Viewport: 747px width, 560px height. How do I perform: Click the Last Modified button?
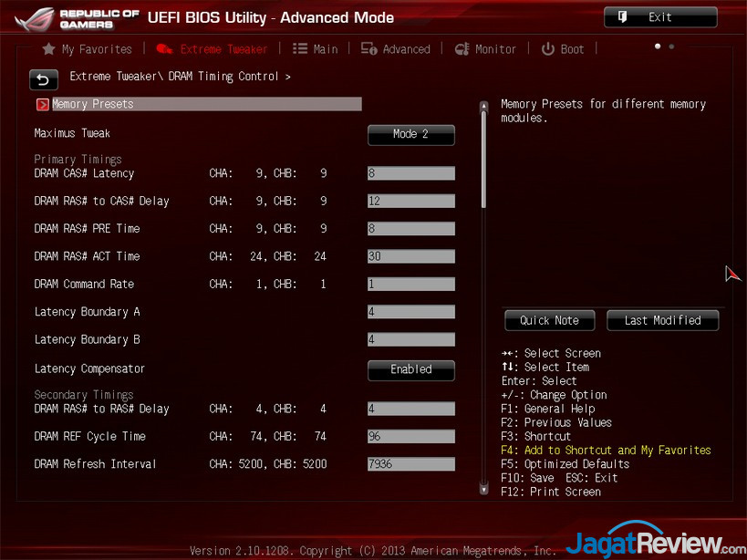[x=663, y=320]
